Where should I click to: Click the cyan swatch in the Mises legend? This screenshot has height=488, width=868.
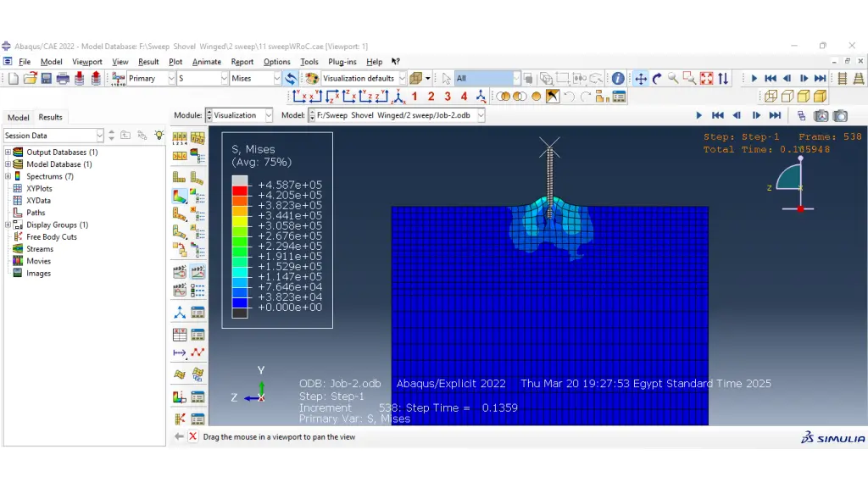(x=240, y=272)
